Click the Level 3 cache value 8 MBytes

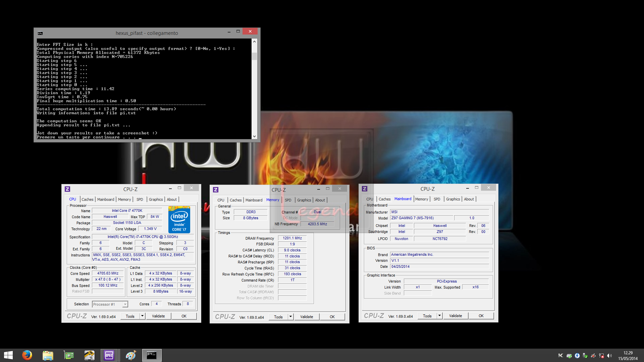(x=161, y=292)
